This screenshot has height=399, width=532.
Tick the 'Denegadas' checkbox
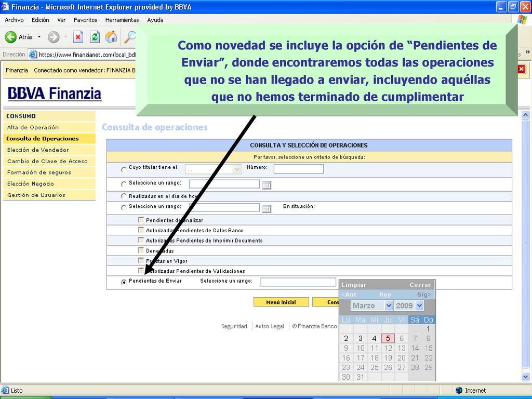(x=141, y=250)
